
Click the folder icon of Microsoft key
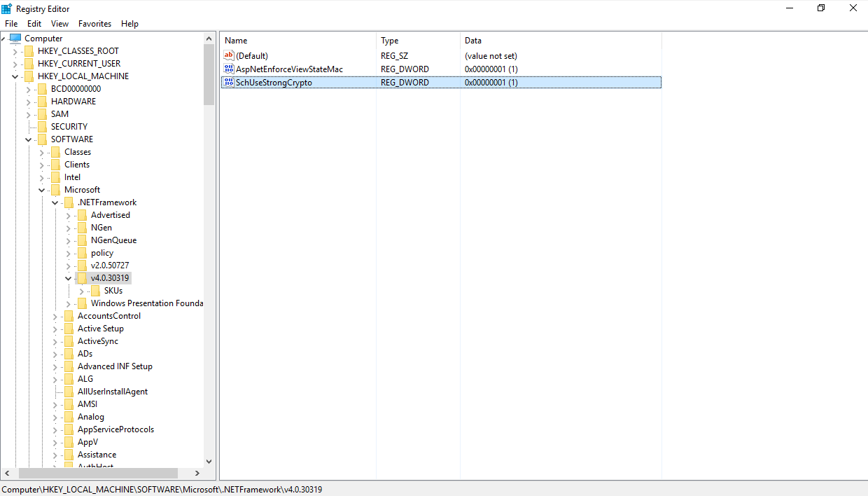click(55, 189)
